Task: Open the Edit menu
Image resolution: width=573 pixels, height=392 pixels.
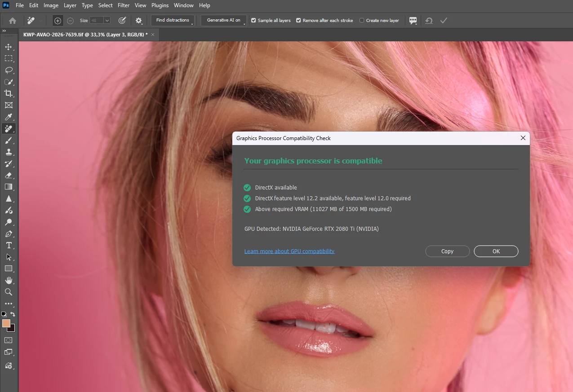Action: pos(34,5)
